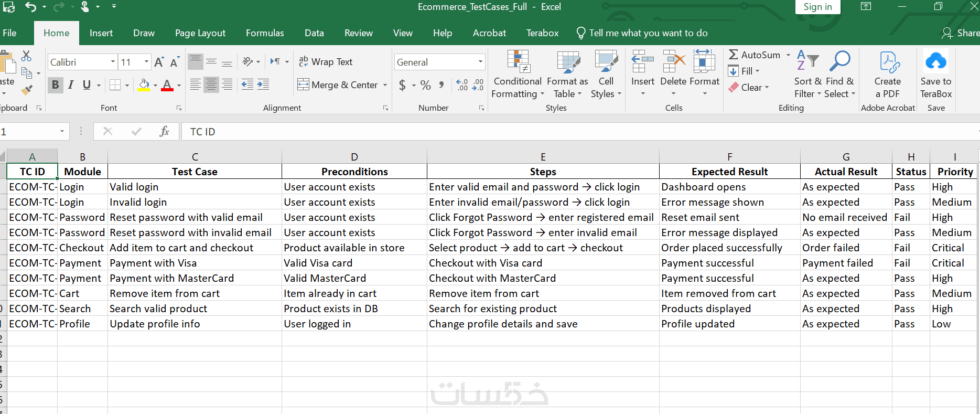
Task: Save the workbook to TeraBox
Action: (936, 74)
